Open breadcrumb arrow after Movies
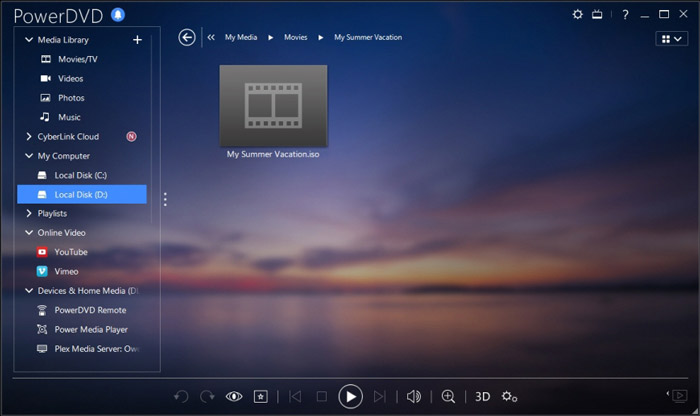This screenshot has height=416, width=700. coord(321,37)
